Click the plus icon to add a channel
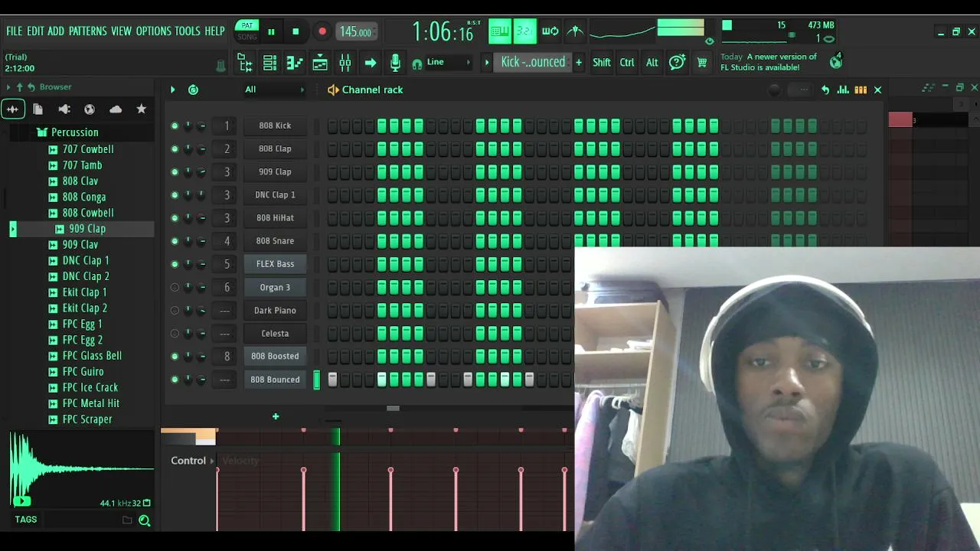Image resolution: width=980 pixels, height=551 pixels. coord(276,416)
